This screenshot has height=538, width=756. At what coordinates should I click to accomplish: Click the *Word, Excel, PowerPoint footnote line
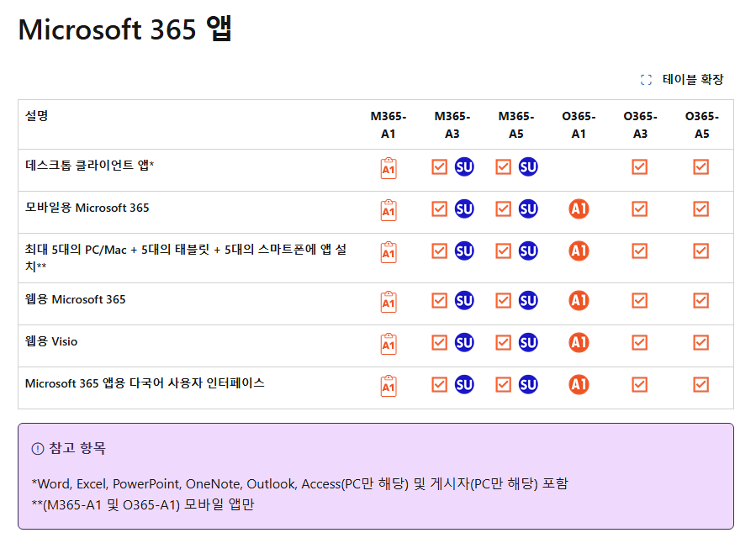click(300, 483)
